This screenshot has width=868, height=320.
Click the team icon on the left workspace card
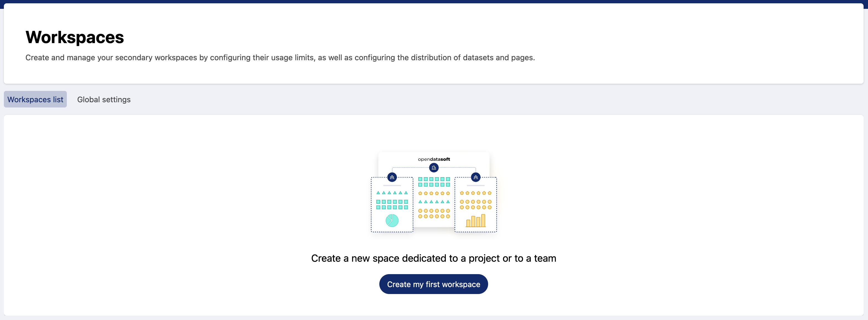click(x=392, y=177)
